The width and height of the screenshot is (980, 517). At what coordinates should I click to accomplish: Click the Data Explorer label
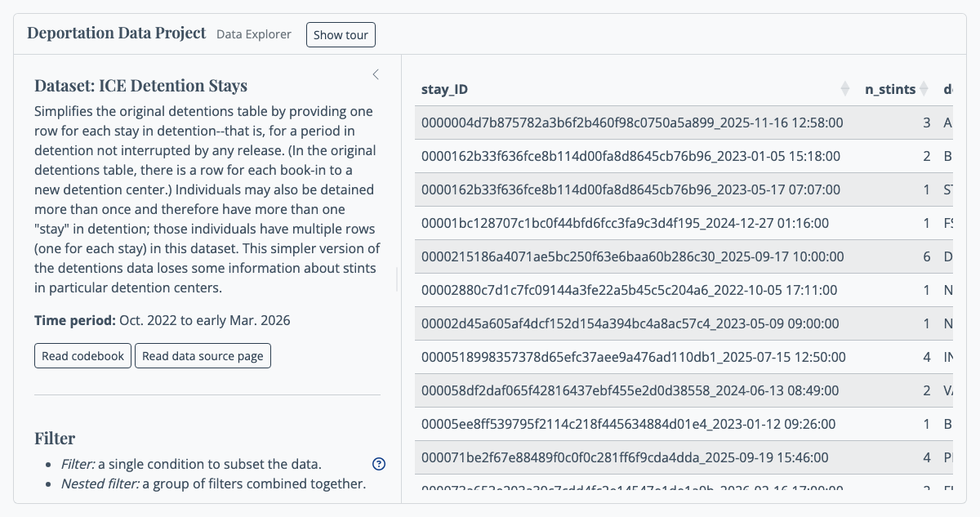pos(254,34)
